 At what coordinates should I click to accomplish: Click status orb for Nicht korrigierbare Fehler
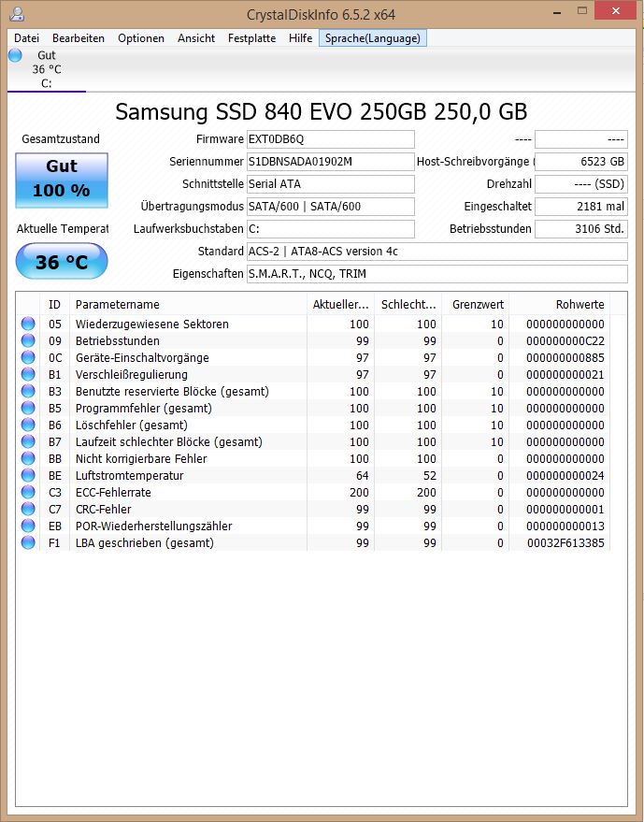28,457
